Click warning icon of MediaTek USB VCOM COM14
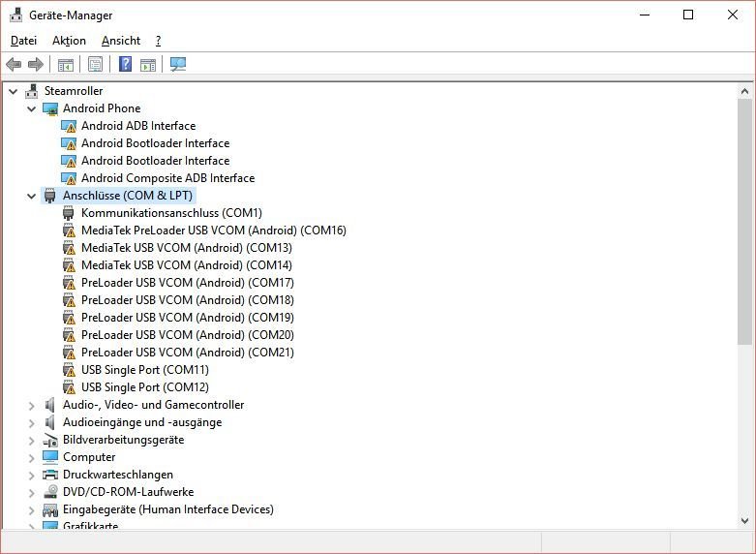 tap(69, 265)
